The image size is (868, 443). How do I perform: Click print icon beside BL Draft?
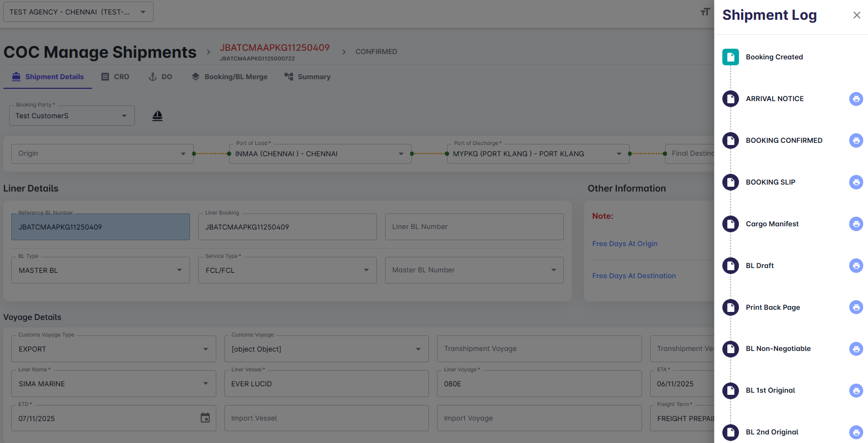(856, 266)
